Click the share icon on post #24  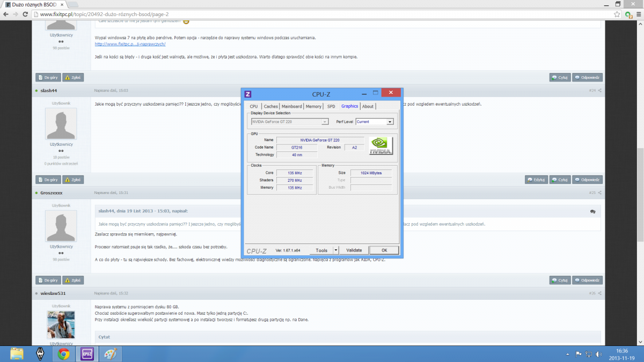click(600, 90)
